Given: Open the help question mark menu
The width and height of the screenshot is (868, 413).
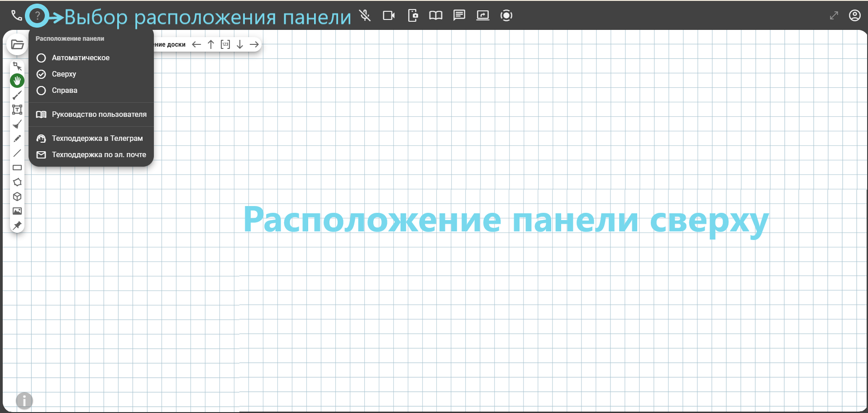Looking at the screenshot, I should 37,16.
